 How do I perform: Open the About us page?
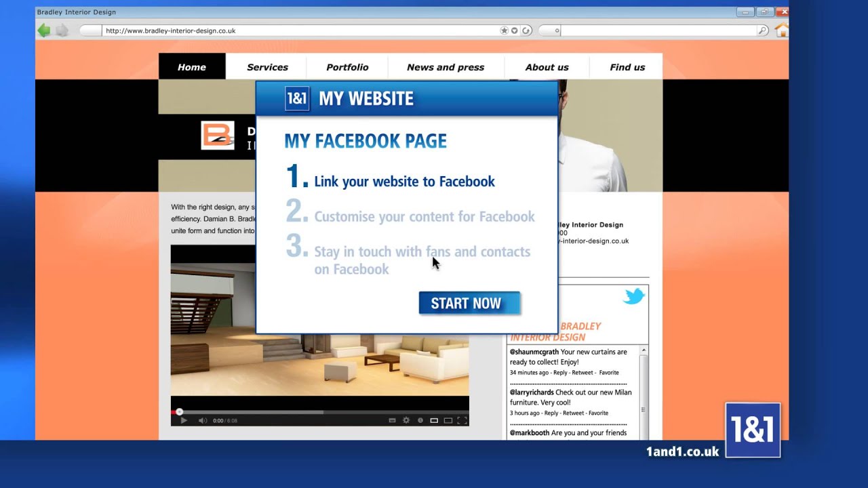pos(547,66)
